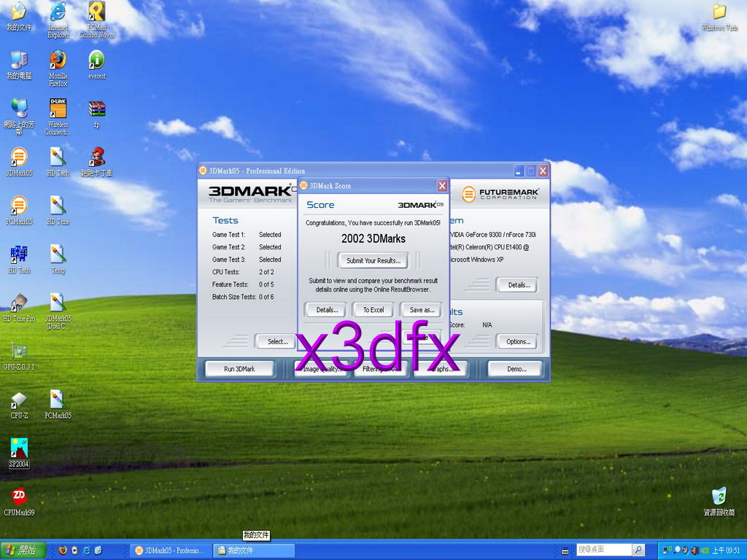Image resolution: width=747 pixels, height=560 pixels.
Task: Open the Demo... button
Action: [516, 368]
